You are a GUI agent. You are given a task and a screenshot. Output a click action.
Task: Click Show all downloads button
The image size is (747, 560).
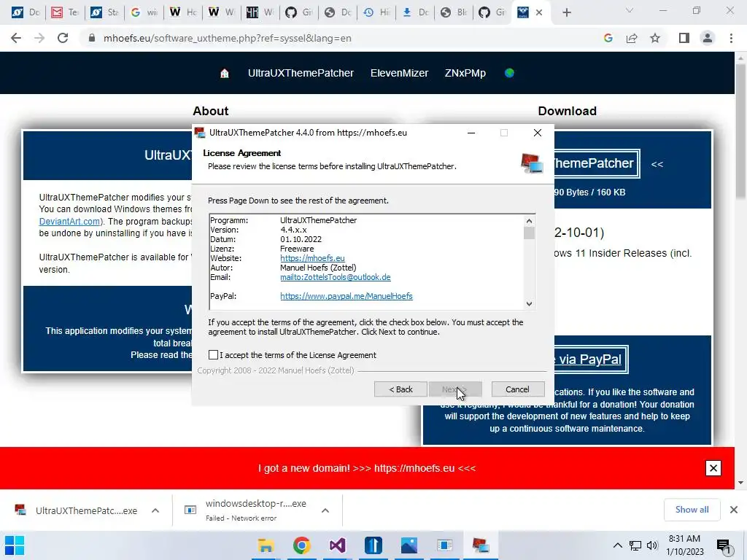[692, 510]
